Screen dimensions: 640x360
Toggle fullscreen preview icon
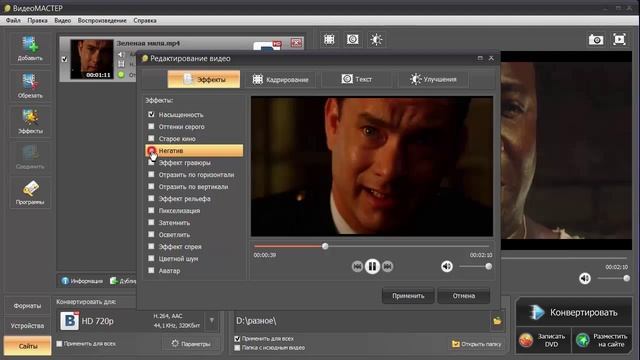click(x=619, y=40)
